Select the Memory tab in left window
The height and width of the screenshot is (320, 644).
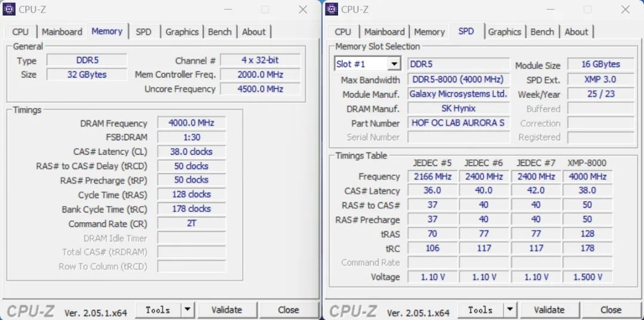107,31
